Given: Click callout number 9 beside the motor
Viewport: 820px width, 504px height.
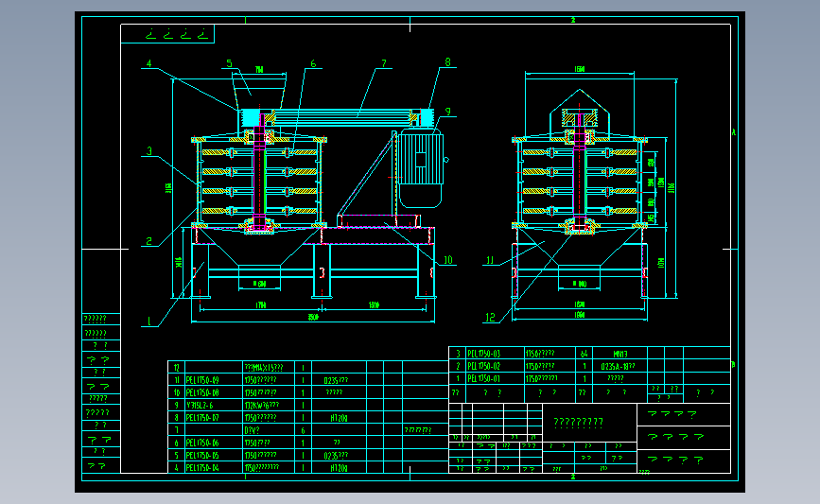Looking at the screenshot, I should pyautogui.click(x=448, y=112).
